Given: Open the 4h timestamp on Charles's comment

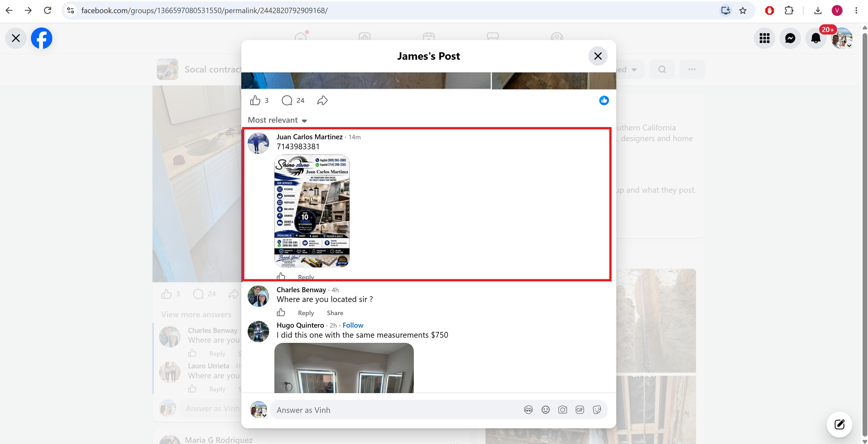Looking at the screenshot, I should (x=335, y=290).
